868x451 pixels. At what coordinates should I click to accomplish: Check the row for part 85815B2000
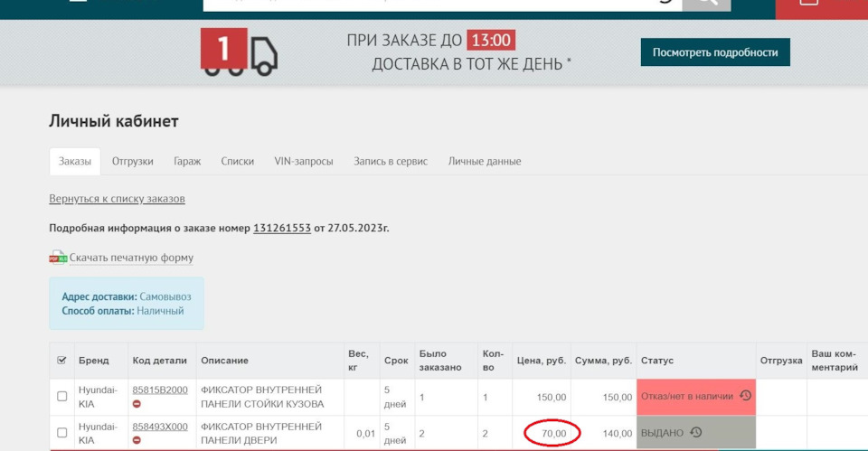(62, 396)
